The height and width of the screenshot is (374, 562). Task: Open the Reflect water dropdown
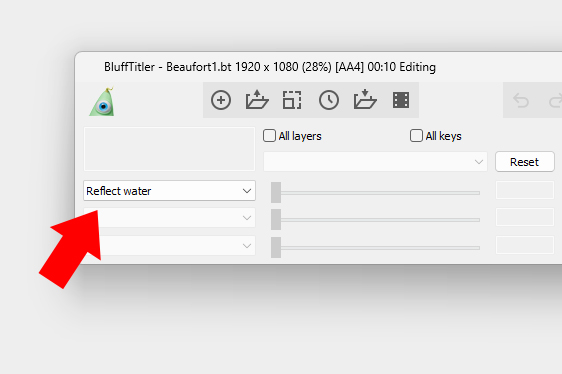pos(170,191)
